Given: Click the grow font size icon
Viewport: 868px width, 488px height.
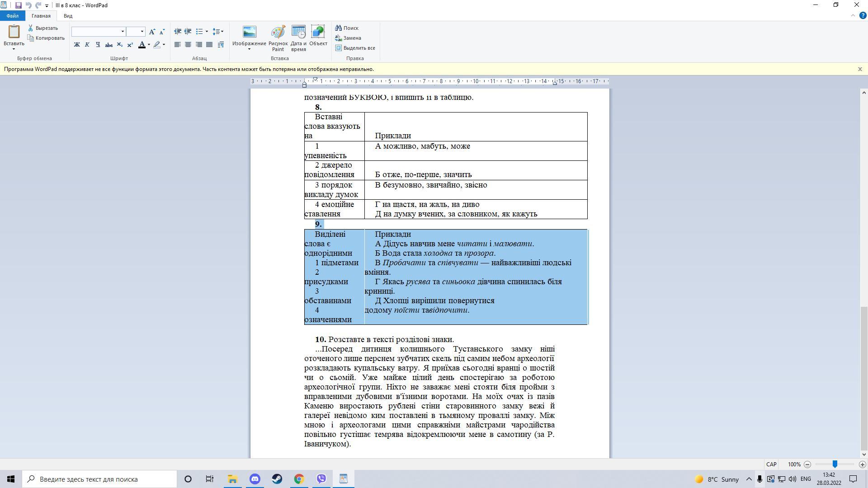Looking at the screenshot, I should (152, 32).
